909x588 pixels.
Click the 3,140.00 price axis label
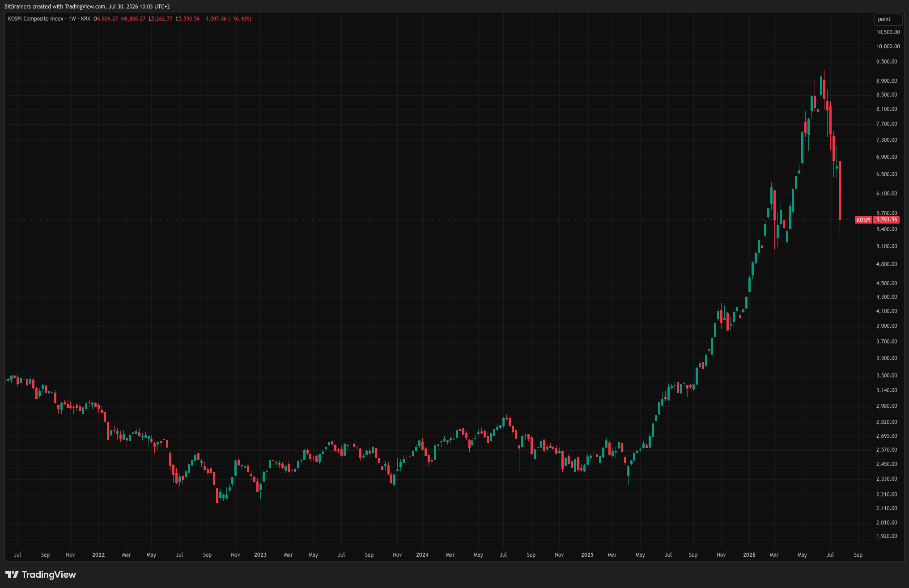(887, 390)
